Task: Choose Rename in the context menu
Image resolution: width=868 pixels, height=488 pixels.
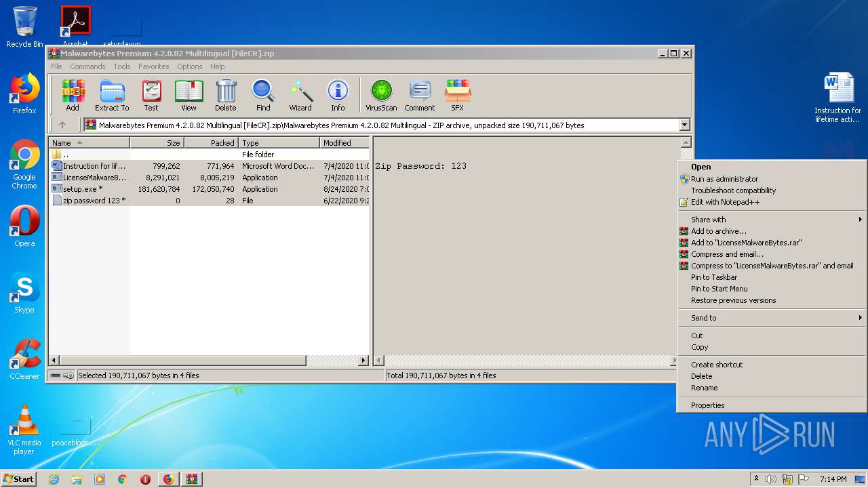Action: click(x=772, y=388)
